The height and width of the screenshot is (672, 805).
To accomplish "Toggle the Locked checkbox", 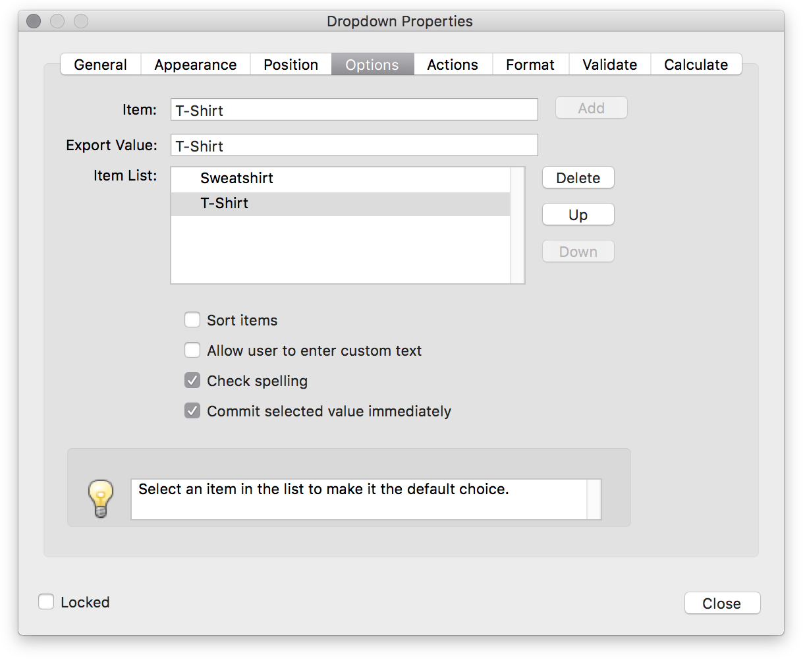I will pos(45,601).
